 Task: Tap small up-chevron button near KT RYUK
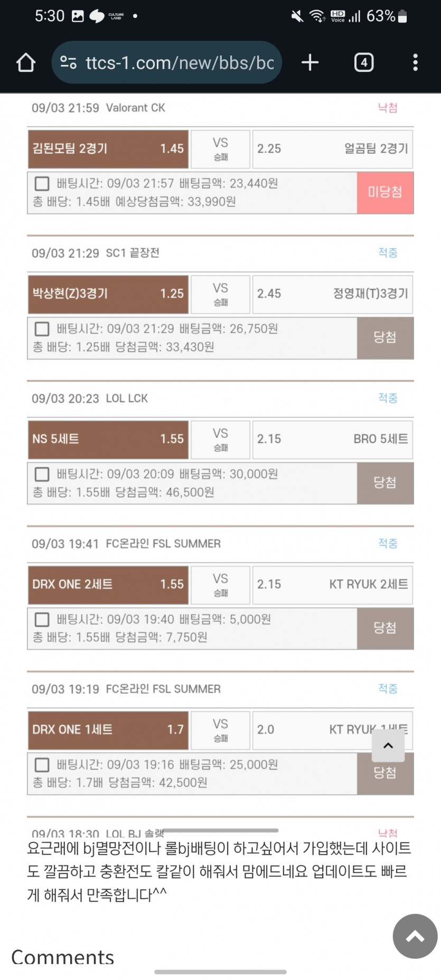388,746
